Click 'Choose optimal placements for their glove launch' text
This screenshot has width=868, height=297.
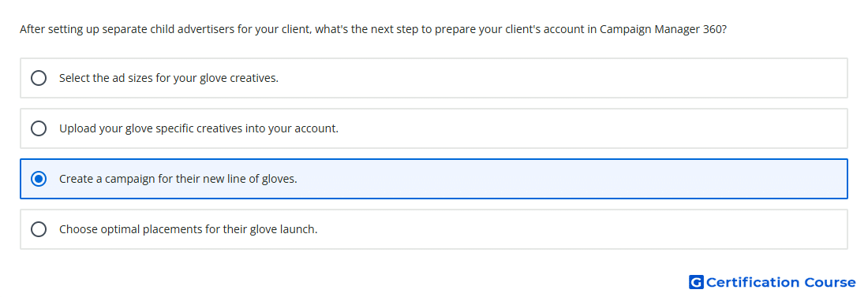click(x=189, y=229)
